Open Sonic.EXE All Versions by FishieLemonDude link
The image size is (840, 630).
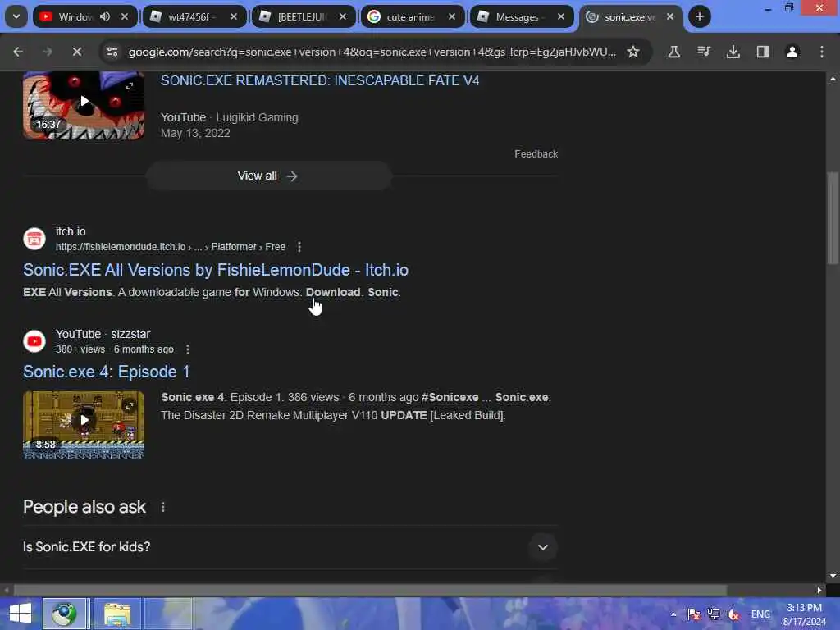tap(216, 270)
